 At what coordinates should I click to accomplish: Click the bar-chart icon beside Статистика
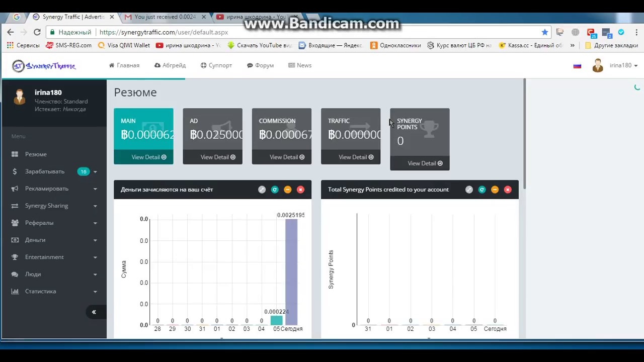pos(15,291)
